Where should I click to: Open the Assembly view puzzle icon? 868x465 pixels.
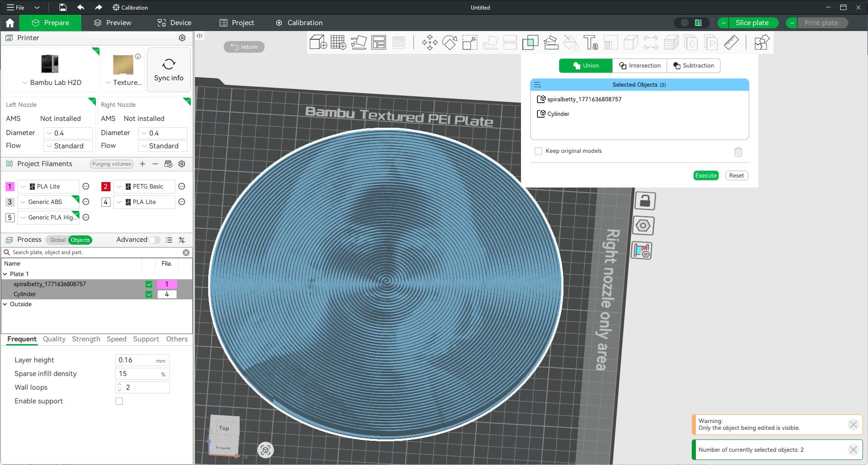pos(761,42)
